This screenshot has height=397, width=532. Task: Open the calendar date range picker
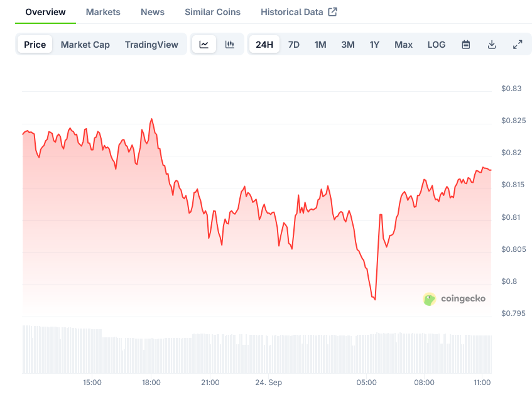(466, 45)
